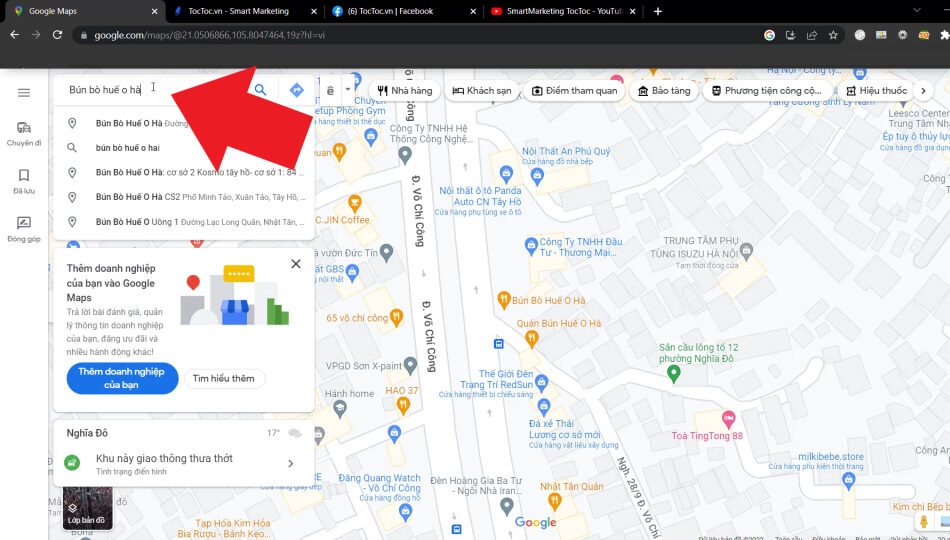Filter by Khách sạn category chip
This screenshot has height=540, width=950.
tap(482, 90)
